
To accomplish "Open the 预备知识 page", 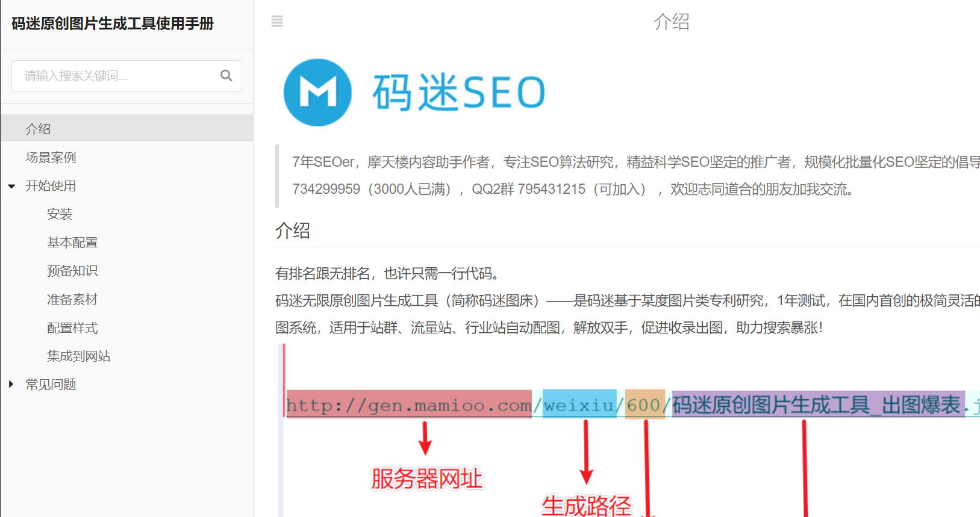I will (x=72, y=270).
